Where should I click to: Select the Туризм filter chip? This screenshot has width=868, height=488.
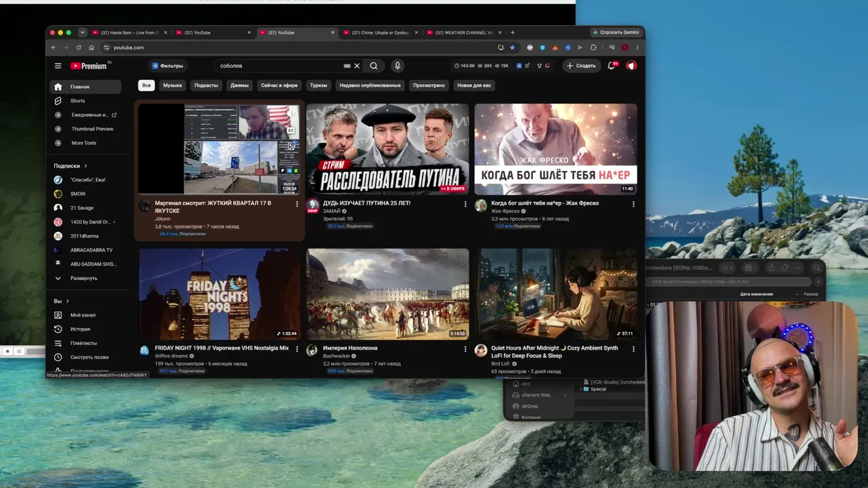point(319,85)
